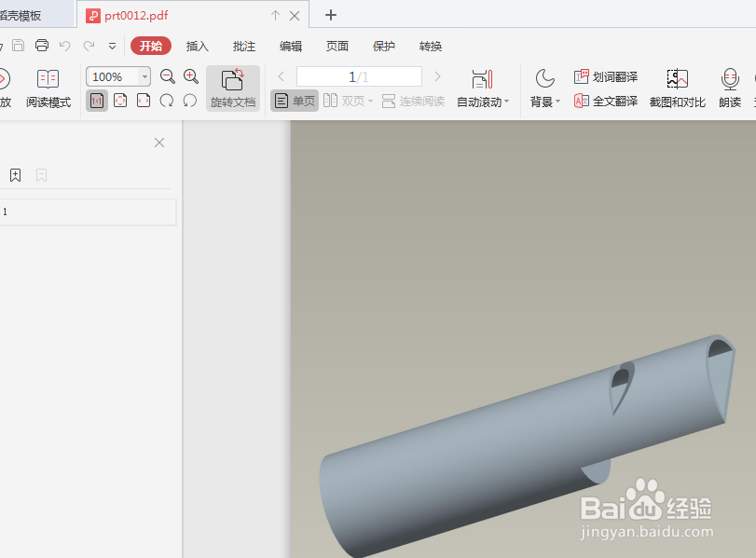756x558 pixels.
Task: Click the 背景 moon icon
Action: [x=544, y=78]
